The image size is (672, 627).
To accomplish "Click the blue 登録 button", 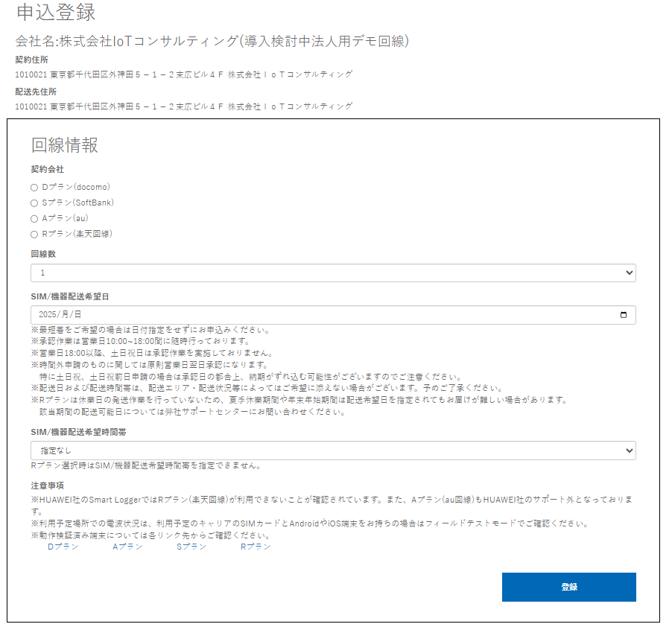I will 568,588.
